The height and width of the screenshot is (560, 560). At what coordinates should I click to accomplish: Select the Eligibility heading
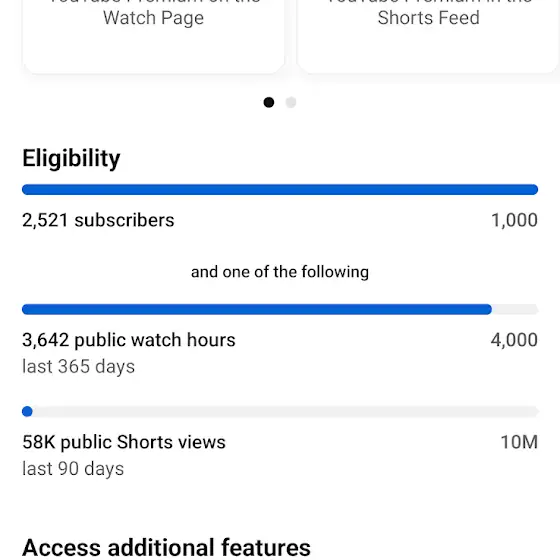71,158
